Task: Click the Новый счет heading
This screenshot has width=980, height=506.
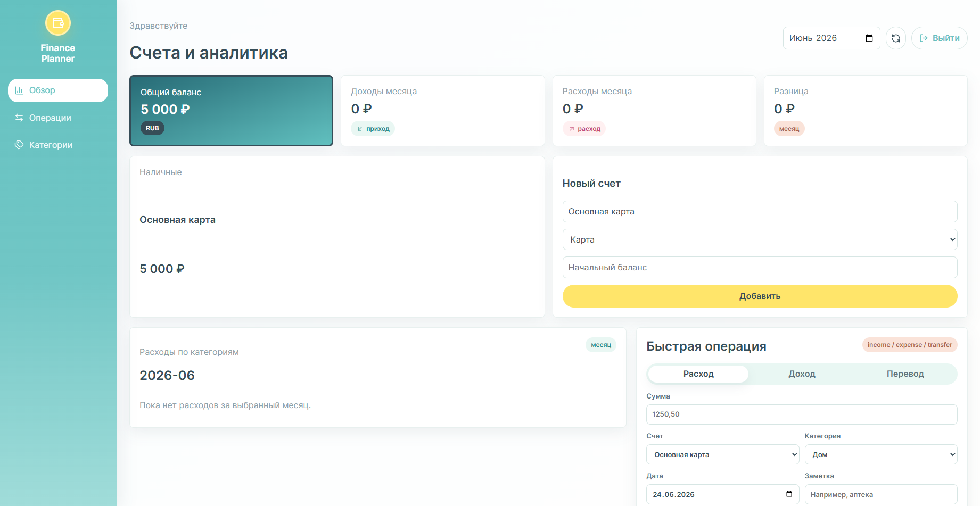Action: tap(591, 184)
